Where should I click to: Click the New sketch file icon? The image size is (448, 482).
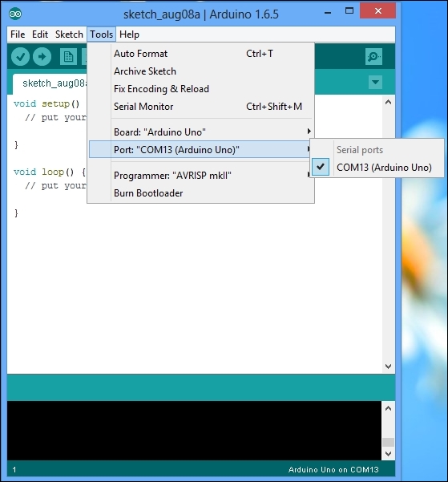[x=68, y=57]
